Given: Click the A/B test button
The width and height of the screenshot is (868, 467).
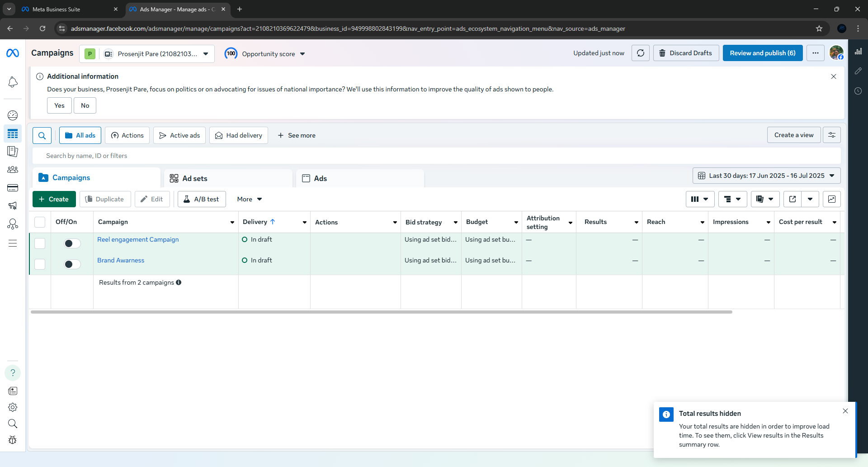Looking at the screenshot, I should point(202,199).
